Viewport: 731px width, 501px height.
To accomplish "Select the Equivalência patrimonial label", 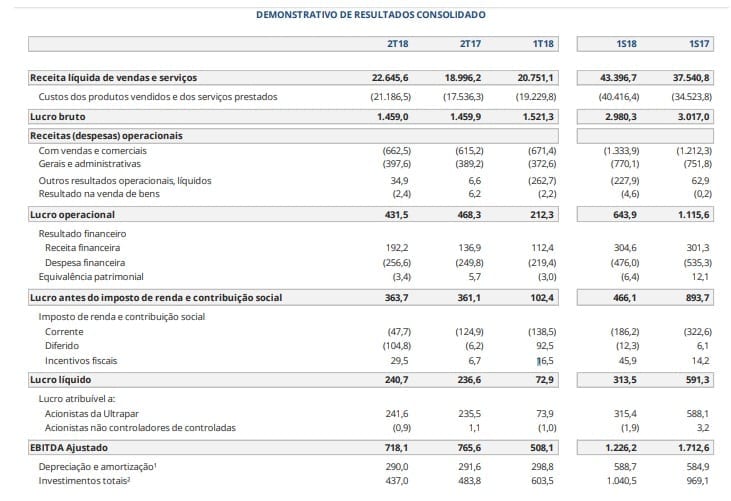I will click(91, 277).
